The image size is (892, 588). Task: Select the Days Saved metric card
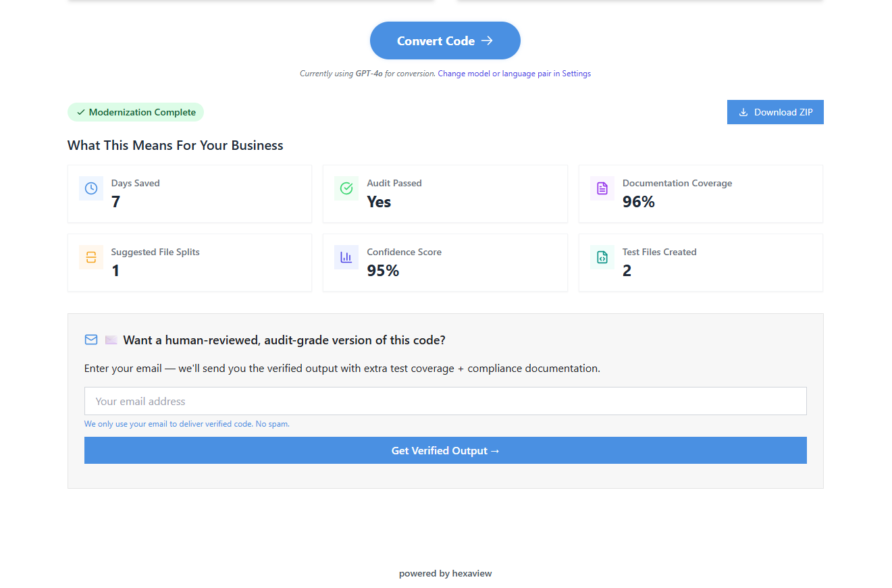pos(190,194)
